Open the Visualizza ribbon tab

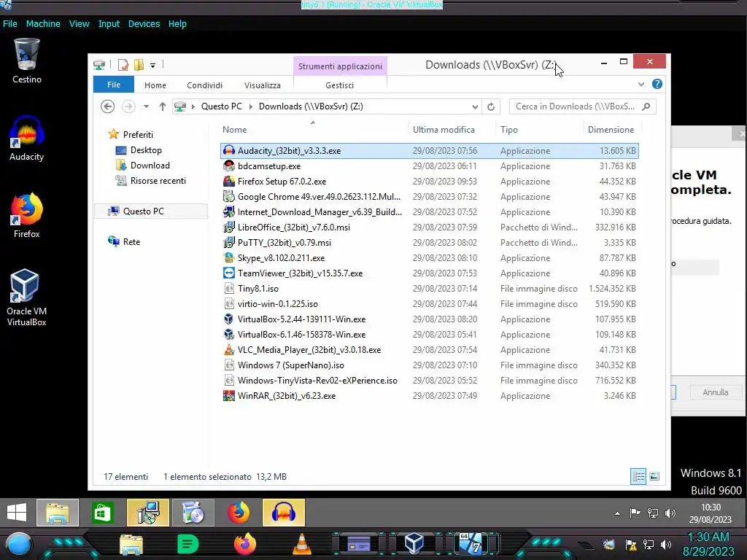click(263, 85)
